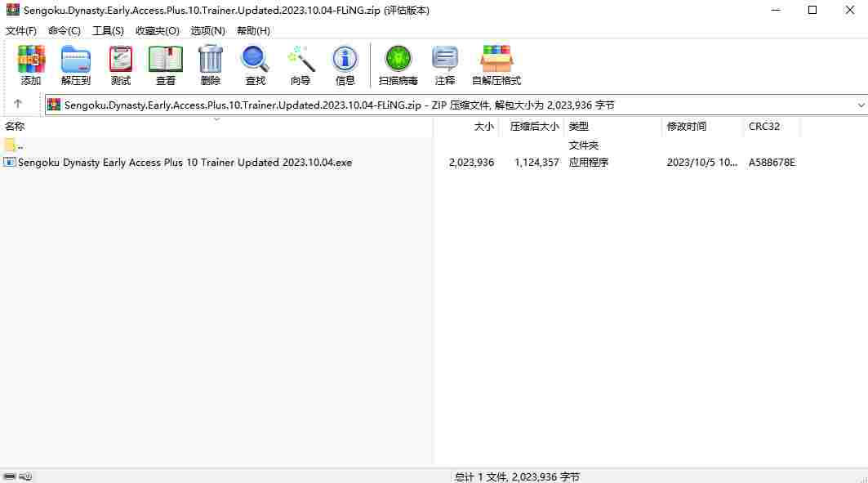Open the File (文件) menu

click(21, 30)
